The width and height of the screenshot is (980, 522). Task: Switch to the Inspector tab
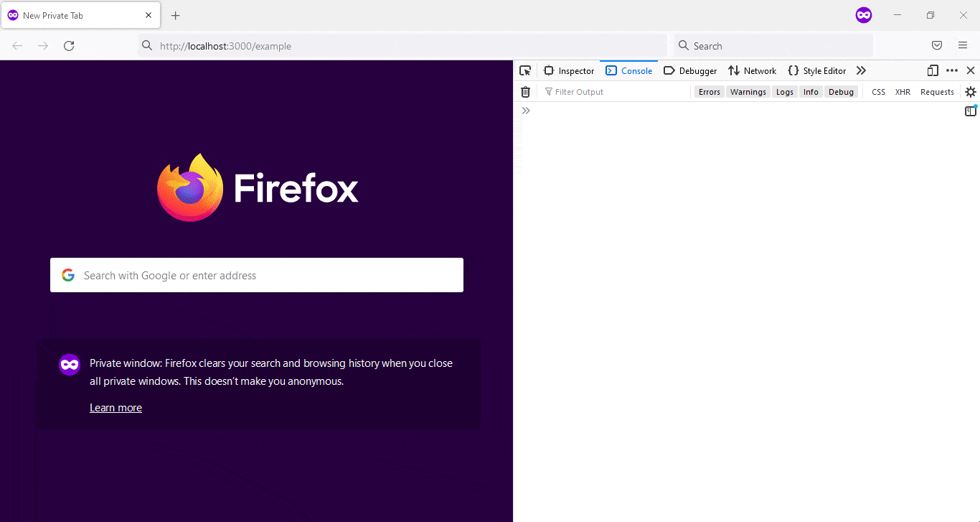pos(569,70)
